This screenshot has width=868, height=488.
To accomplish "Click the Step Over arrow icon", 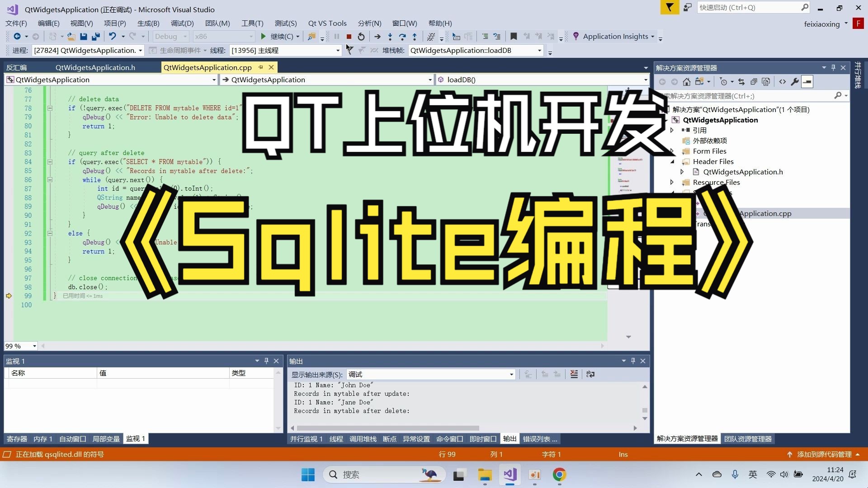I will coord(402,37).
